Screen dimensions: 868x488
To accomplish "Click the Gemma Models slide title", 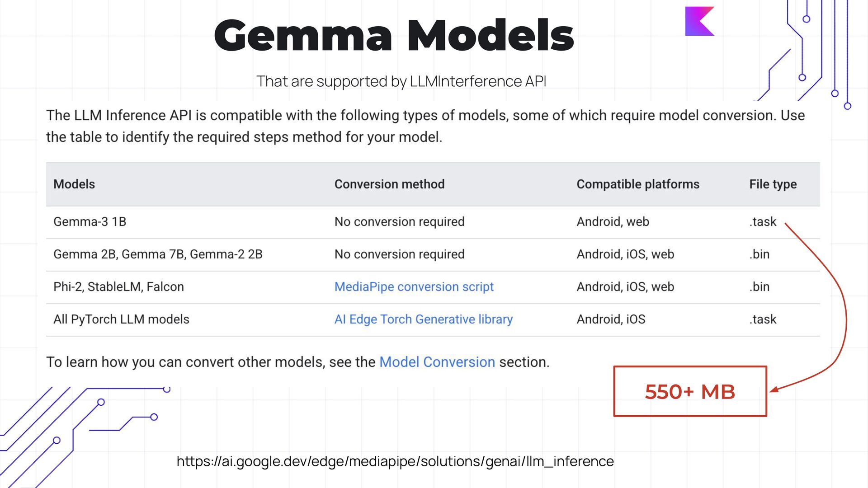I will pyautogui.click(x=394, y=35).
